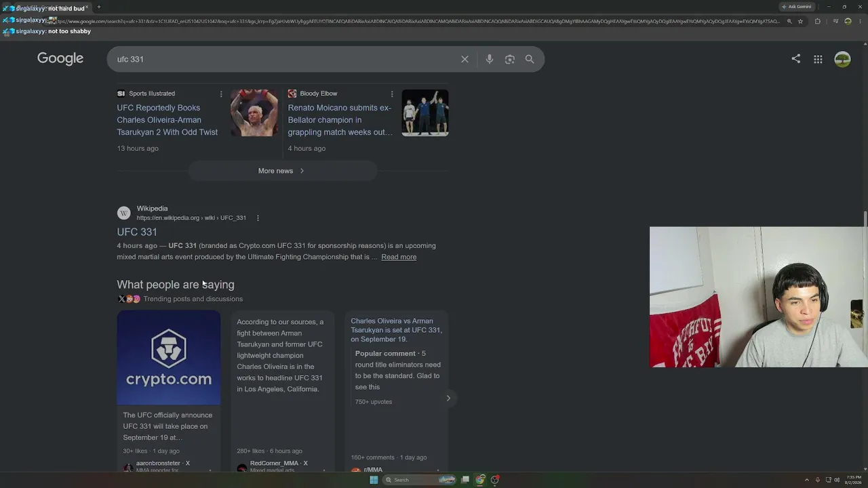Open more options for the Wikipedia result
Viewport: 868px width, 488px height.
[258, 218]
